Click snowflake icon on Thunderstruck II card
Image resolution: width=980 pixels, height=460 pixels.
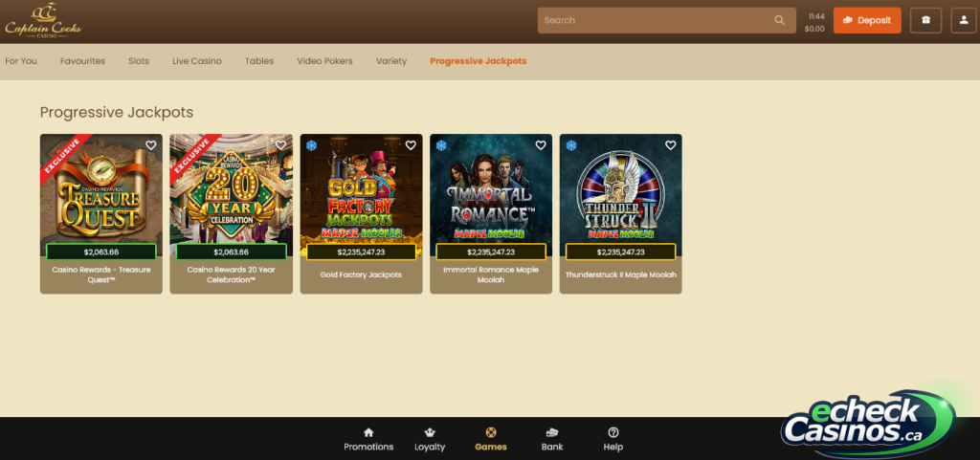571,145
